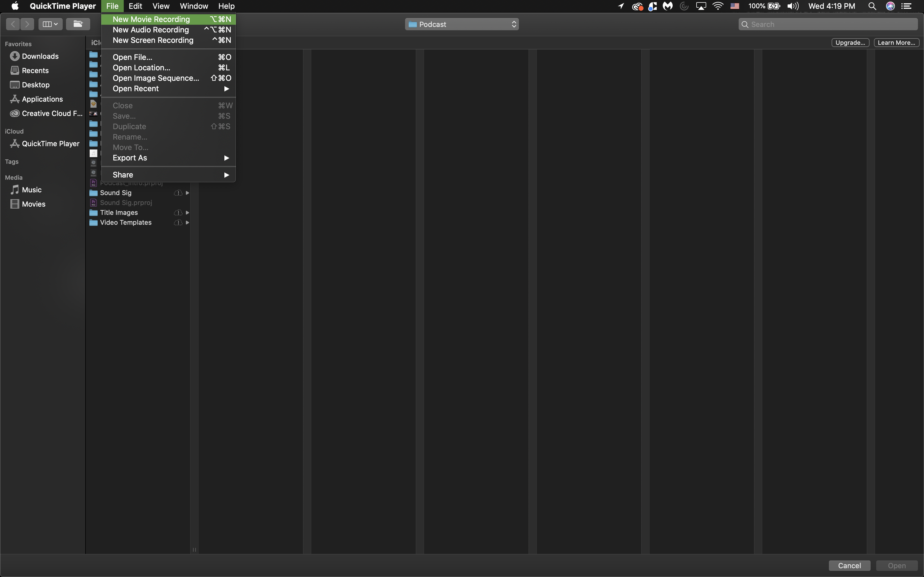
Task: Select New Audio Recording from menu
Action: pyautogui.click(x=150, y=30)
